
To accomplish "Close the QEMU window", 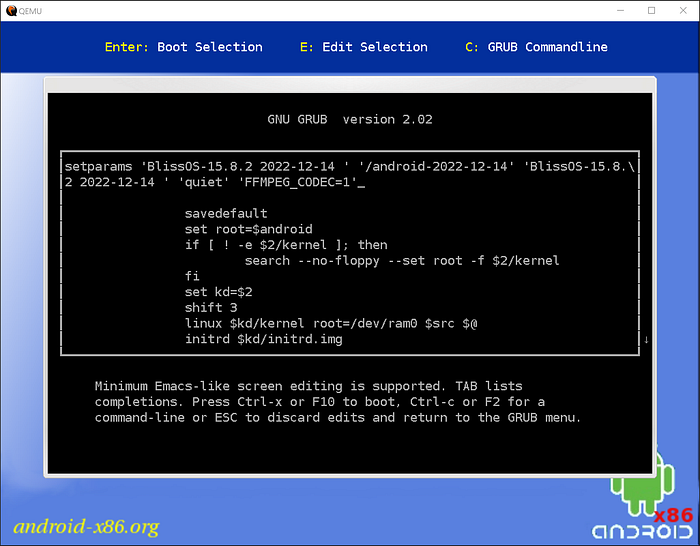I will [683, 10].
